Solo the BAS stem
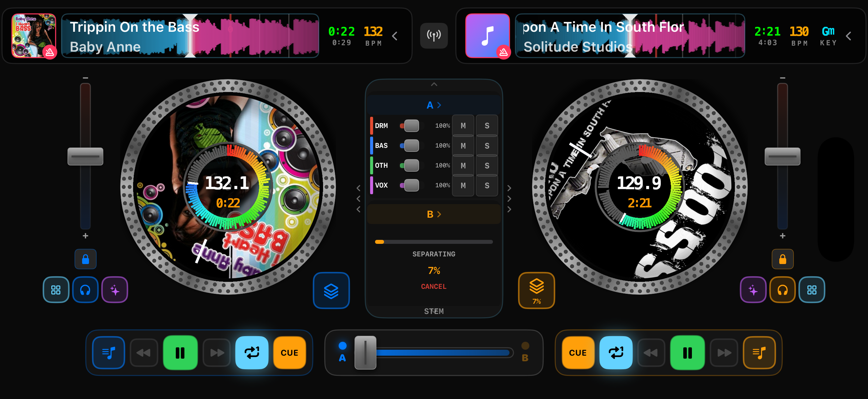This screenshot has width=868, height=399. [487, 146]
